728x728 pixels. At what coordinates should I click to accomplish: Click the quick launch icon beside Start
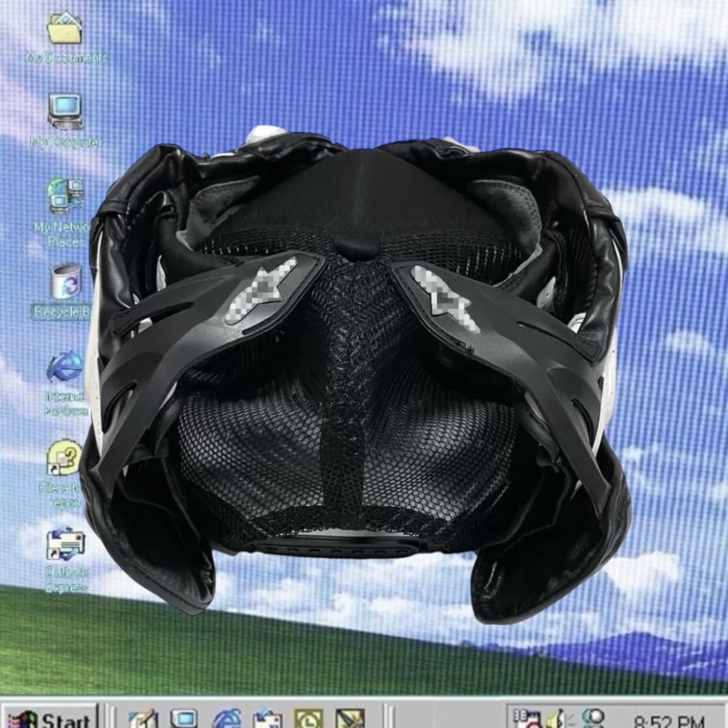pyautogui.click(x=143, y=718)
